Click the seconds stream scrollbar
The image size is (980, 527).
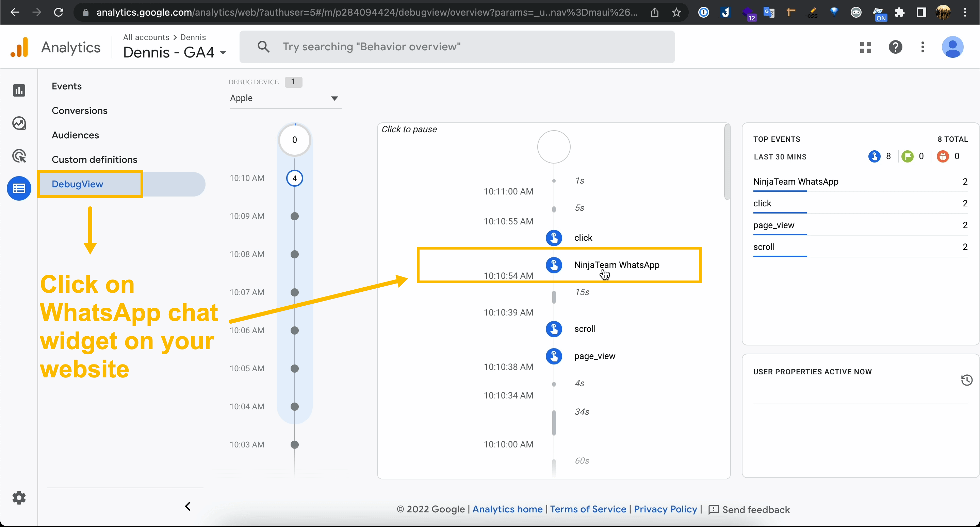[x=727, y=161]
